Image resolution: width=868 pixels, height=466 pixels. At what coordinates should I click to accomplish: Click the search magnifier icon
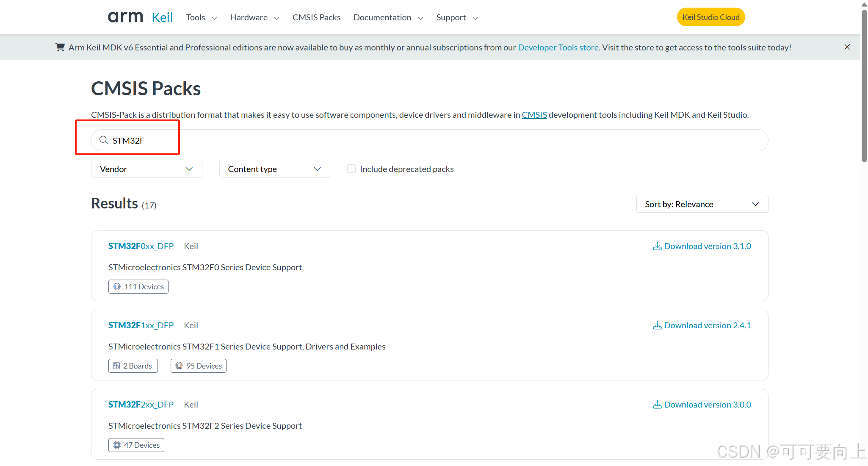(x=103, y=140)
